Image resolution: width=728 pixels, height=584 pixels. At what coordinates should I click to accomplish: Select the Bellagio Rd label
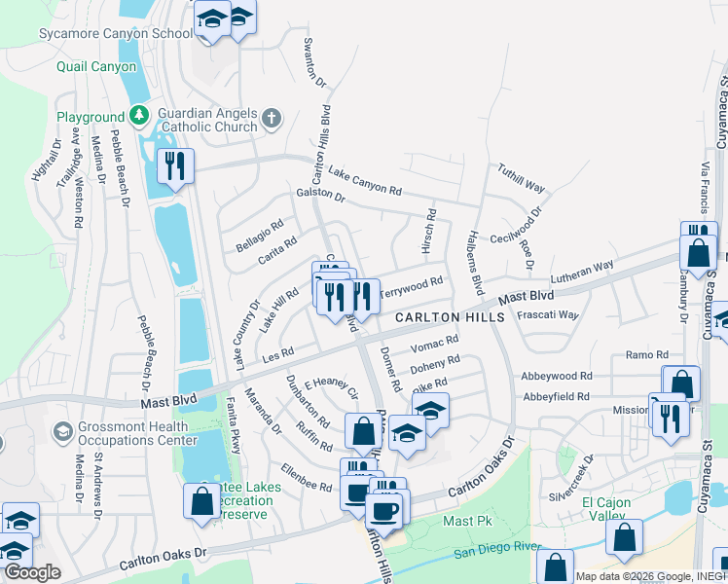(x=260, y=236)
